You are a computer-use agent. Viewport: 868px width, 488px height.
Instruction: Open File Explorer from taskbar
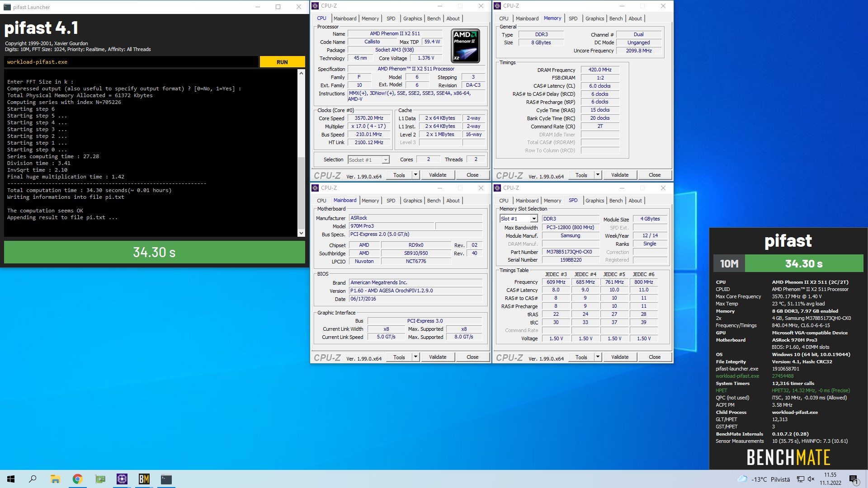55,479
